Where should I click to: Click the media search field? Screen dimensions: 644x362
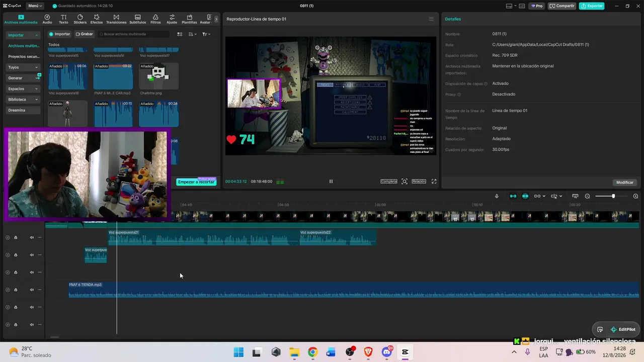click(x=134, y=34)
